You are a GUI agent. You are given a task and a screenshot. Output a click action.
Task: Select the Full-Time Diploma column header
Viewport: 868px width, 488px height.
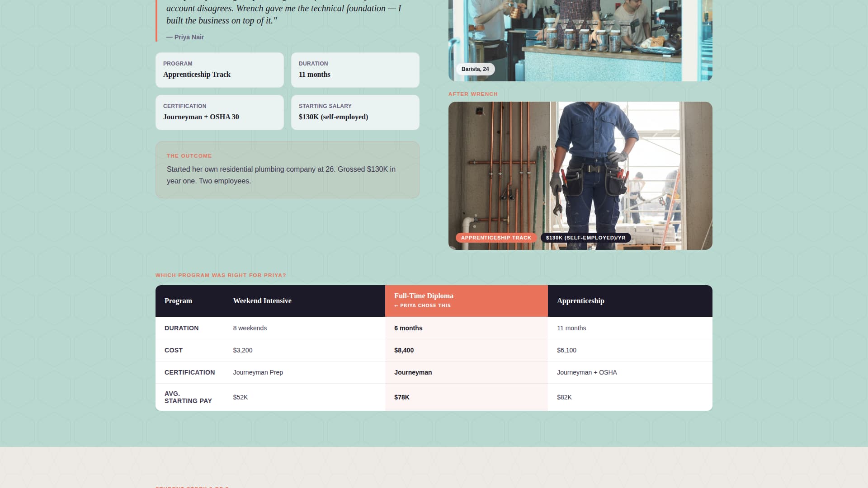(467, 301)
